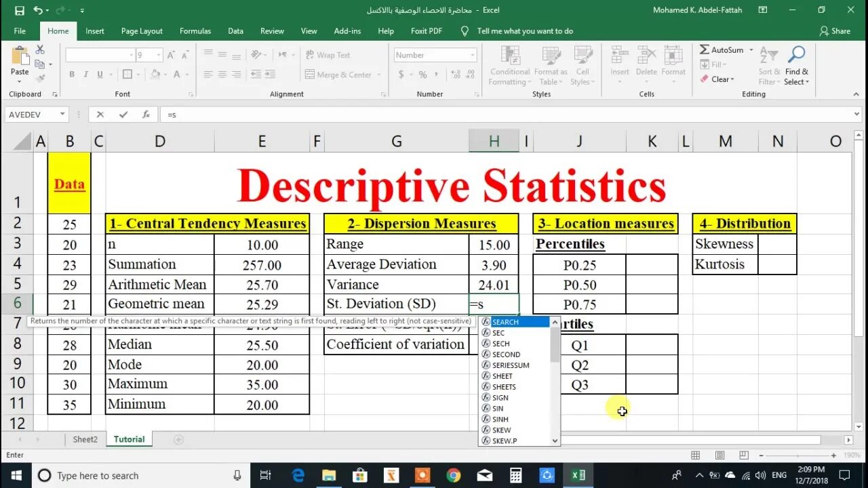The image size is (868, 488).
Task: Choose SKEW from the function suggestion list
Action: (515, 430)
